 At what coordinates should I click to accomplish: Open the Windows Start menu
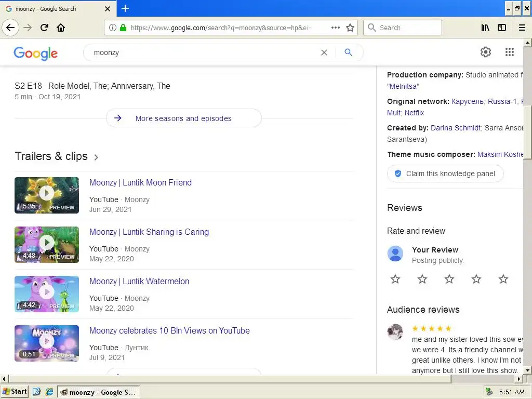[15, 392]
